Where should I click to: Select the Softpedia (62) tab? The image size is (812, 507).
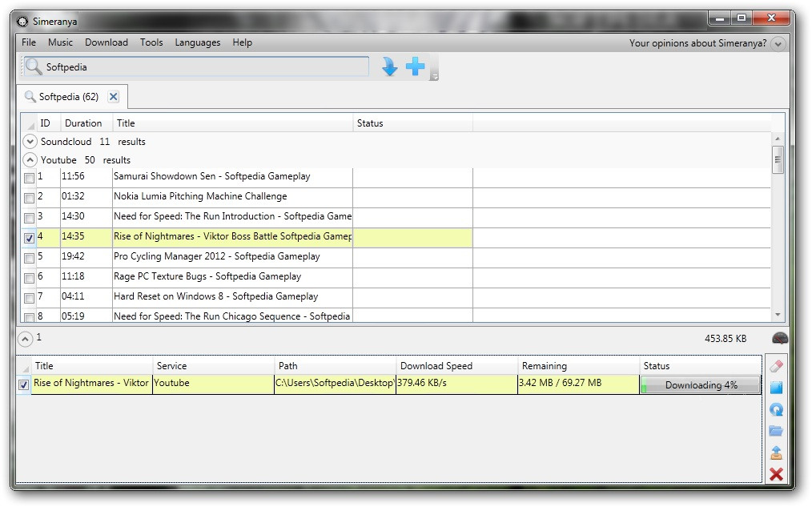[x=72, y=97]
